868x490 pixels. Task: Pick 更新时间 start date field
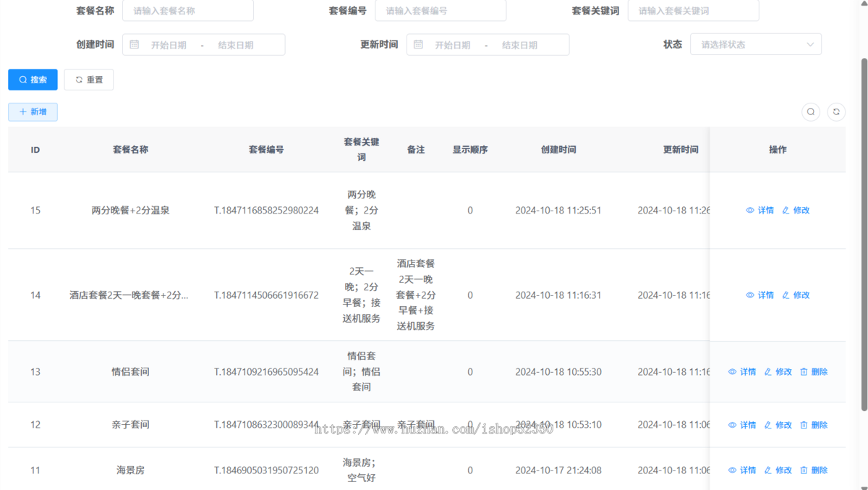[452, 45]
